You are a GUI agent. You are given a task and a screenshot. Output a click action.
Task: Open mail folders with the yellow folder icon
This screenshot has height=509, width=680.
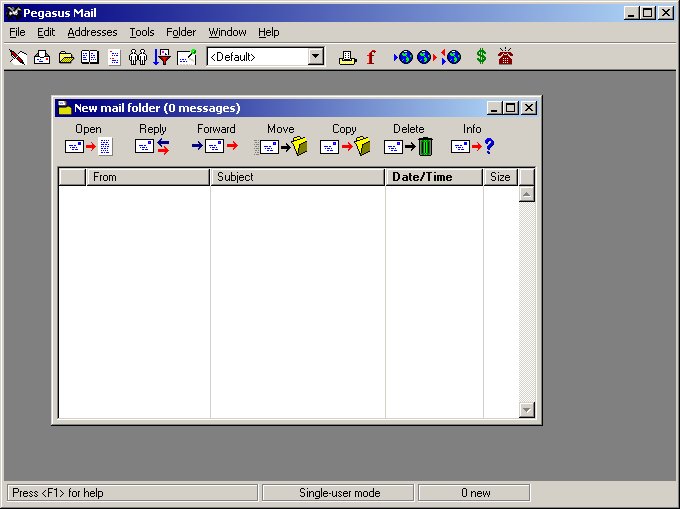tap(66, 57)
